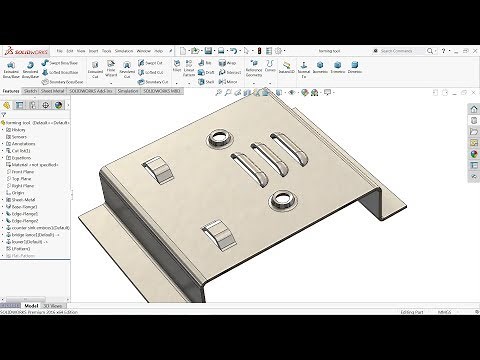
Task: Open the FeatureManager design tree tab
Action: (7, 105)
